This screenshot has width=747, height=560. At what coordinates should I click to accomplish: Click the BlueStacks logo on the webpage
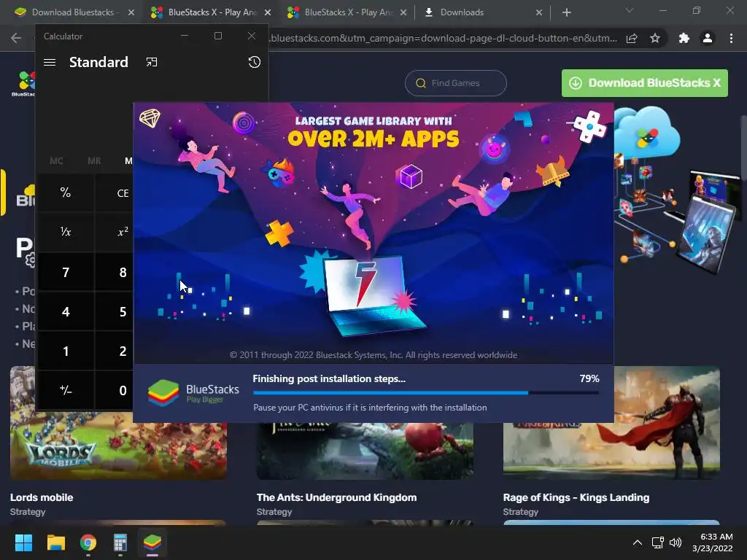[x=25, y=84]
